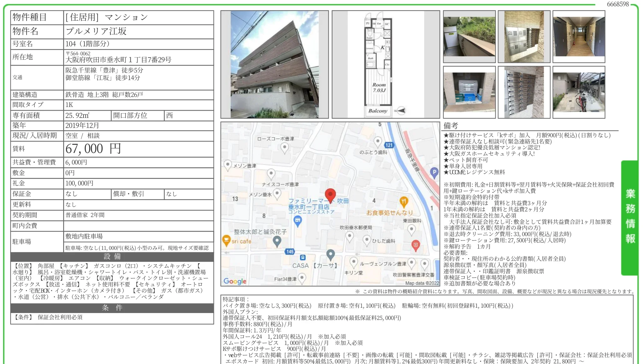Click the 67,000 円 rent amount cell
Image resolution: width=643 pixels, height=364 pixels.
(139, 149)
